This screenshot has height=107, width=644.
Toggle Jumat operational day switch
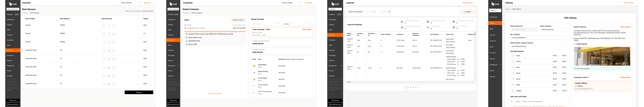[513, 79]
